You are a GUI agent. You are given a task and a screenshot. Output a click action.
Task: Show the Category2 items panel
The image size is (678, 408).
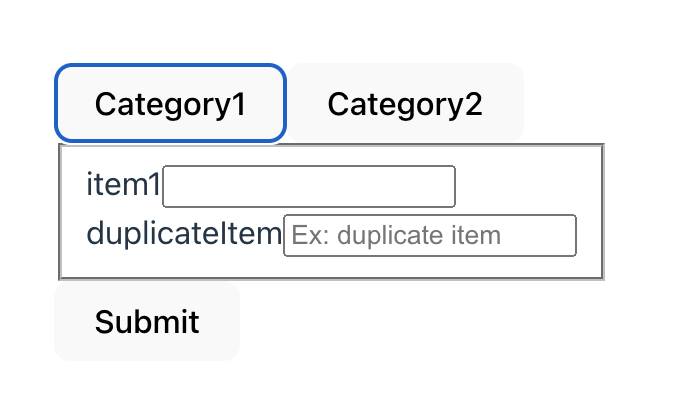[x=405, y=103]
